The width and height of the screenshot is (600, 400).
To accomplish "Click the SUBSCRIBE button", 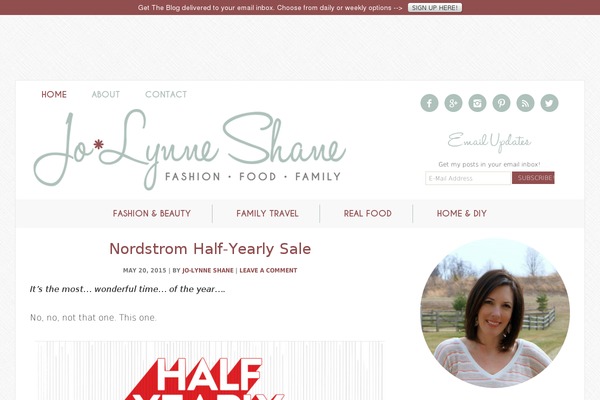I will pos(533,178).
